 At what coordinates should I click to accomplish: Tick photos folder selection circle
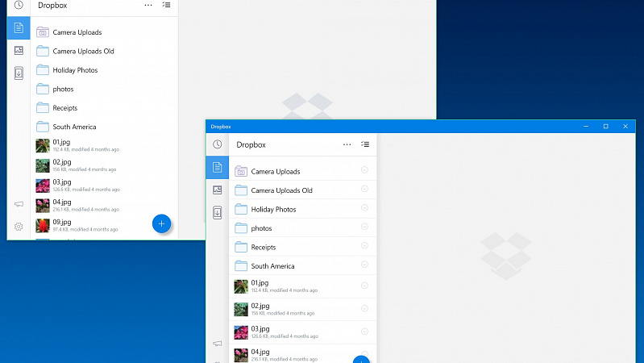coord(364,227)
